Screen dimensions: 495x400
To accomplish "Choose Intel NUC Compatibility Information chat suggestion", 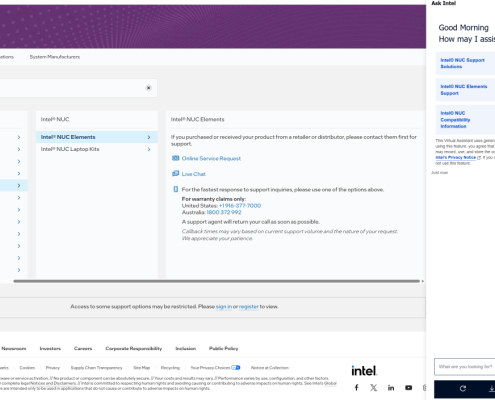I will pos(465,120).
